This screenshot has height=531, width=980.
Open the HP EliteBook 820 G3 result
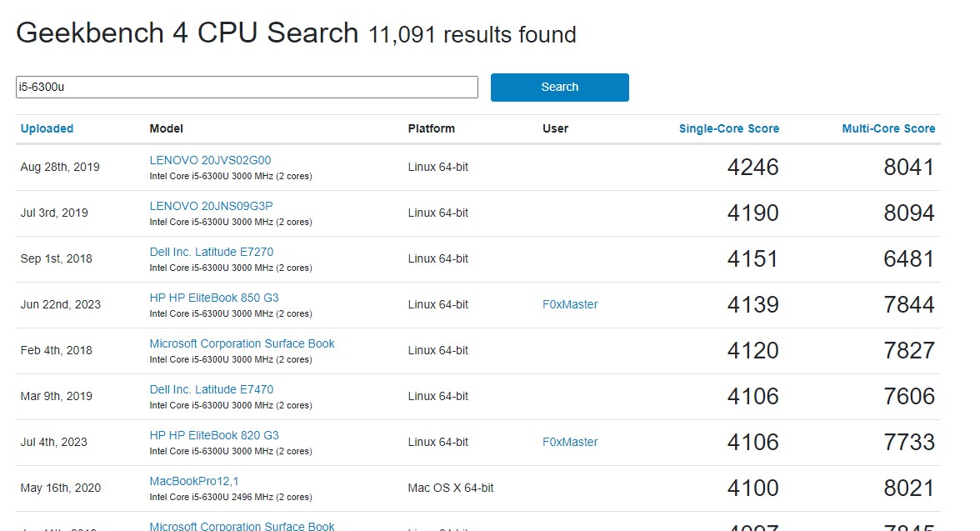coord(214,435)
